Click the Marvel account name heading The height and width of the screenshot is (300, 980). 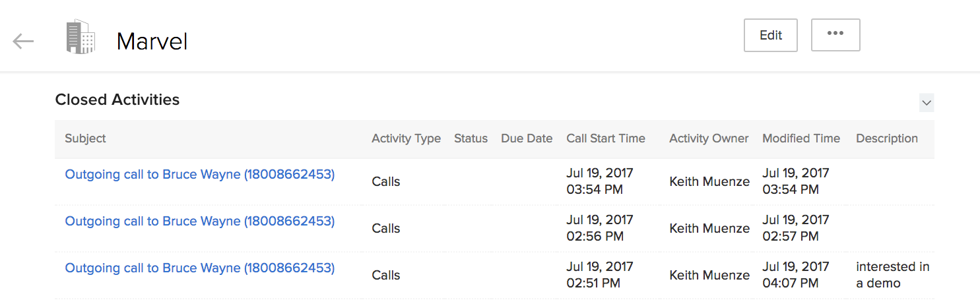pos(152,42)
